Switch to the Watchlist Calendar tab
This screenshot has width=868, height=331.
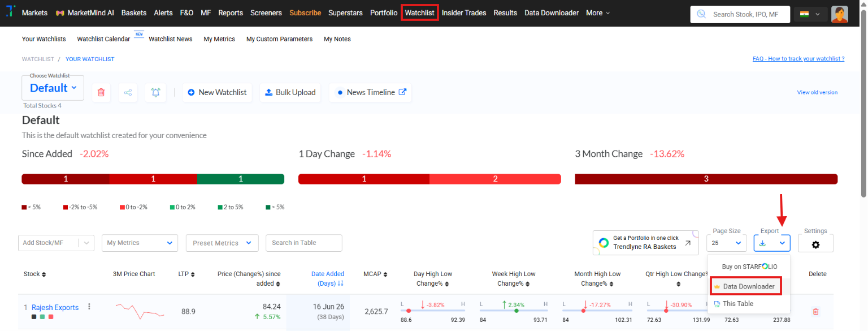pos(103,39)
